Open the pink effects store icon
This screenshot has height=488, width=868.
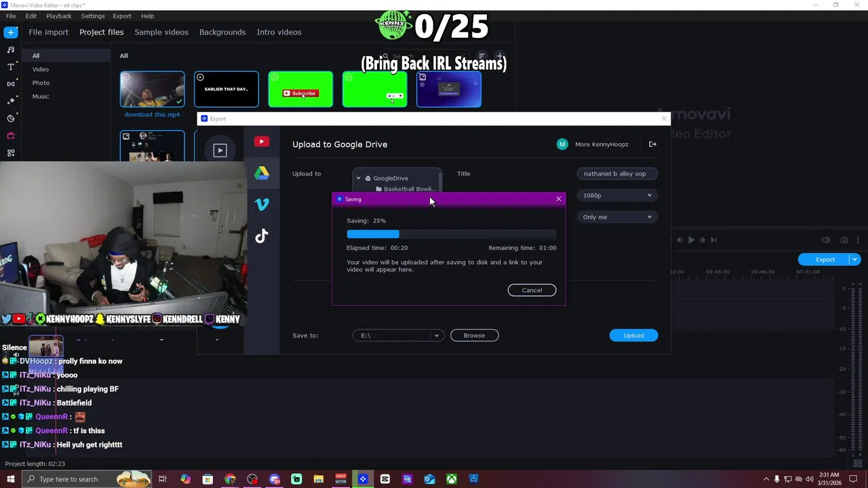[11, 136]
